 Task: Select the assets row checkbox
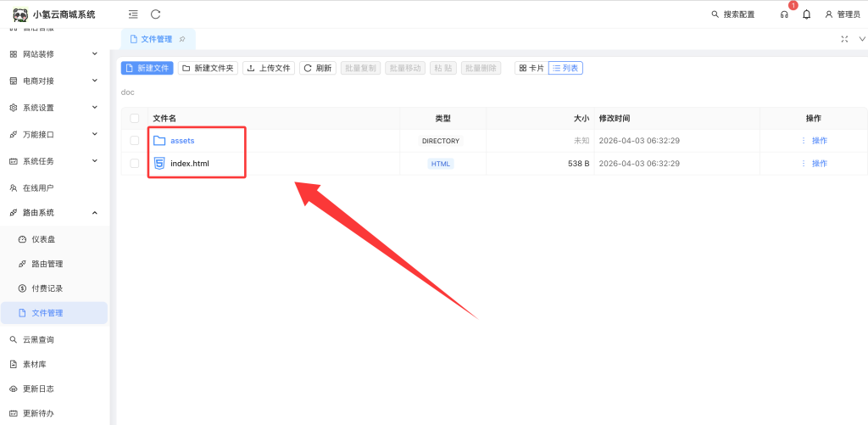coord(135,141)
